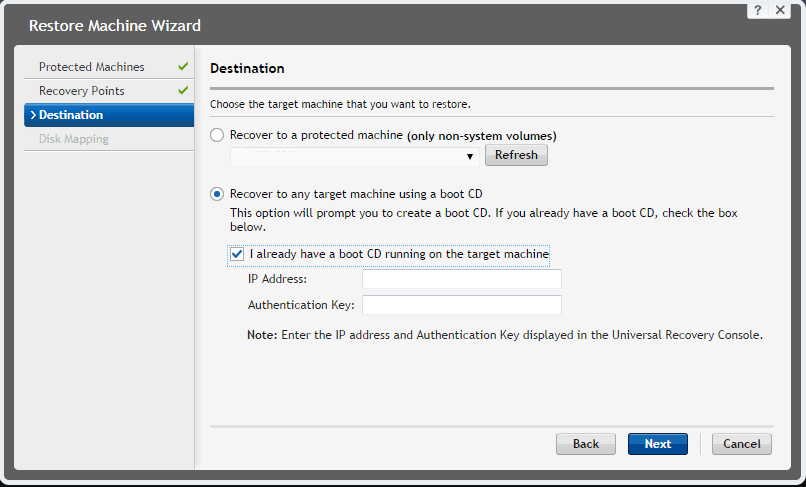Go to the Protected Machines wizard step
This screenshot has width=806, height=487.
[92, 67]
